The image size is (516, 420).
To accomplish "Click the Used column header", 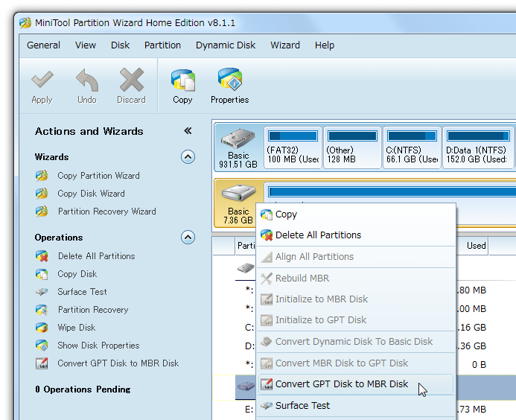I will (476, 246).
